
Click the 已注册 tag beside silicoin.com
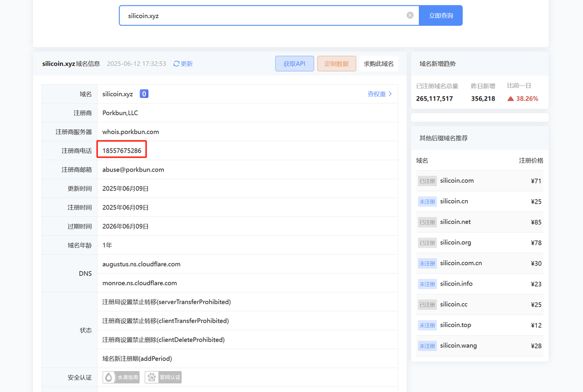tap(427, 181)
